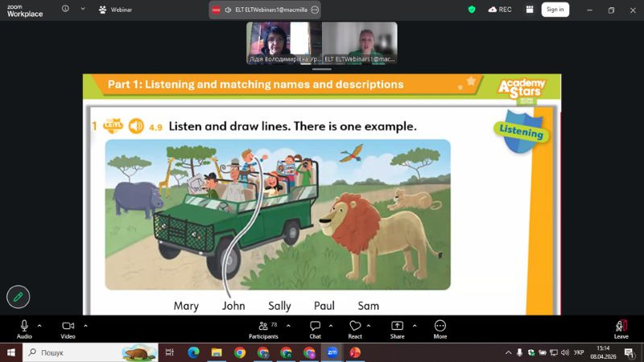The image size is (644, 362).
Task: Expand the React options arrow
Action: pos(369,326)
